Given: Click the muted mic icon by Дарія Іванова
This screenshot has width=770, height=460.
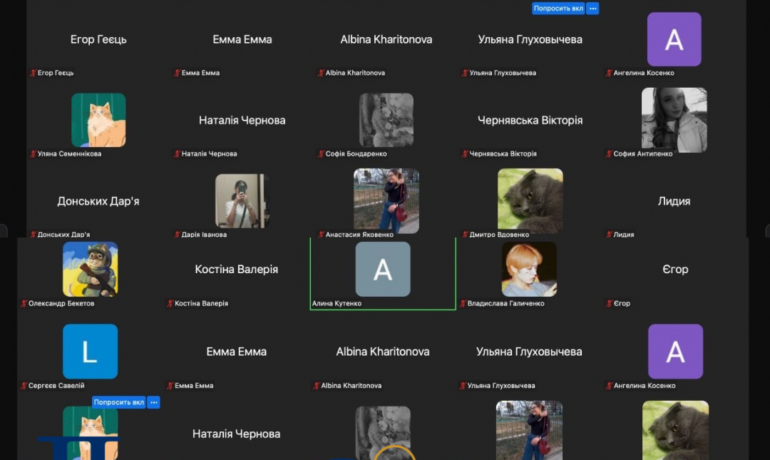Looking at the screenshot, I should click(x=177, y=235).
